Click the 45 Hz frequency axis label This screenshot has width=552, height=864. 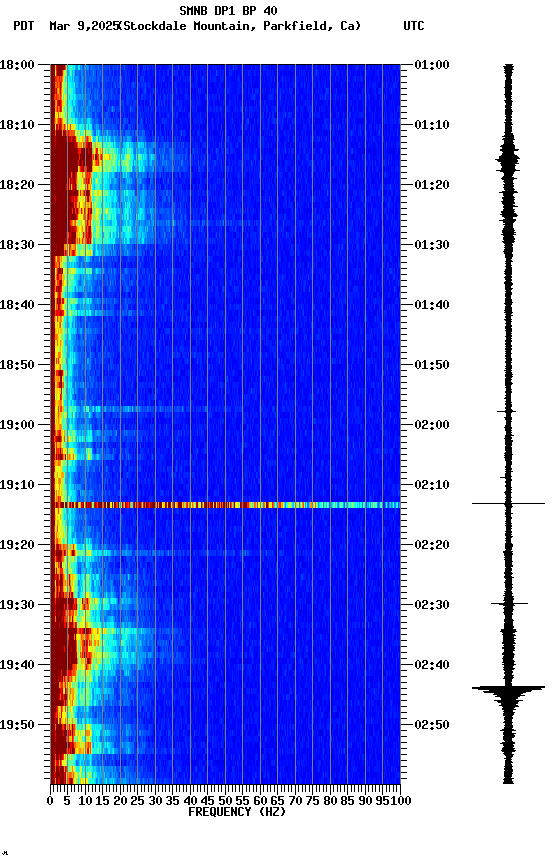point(208,801)
